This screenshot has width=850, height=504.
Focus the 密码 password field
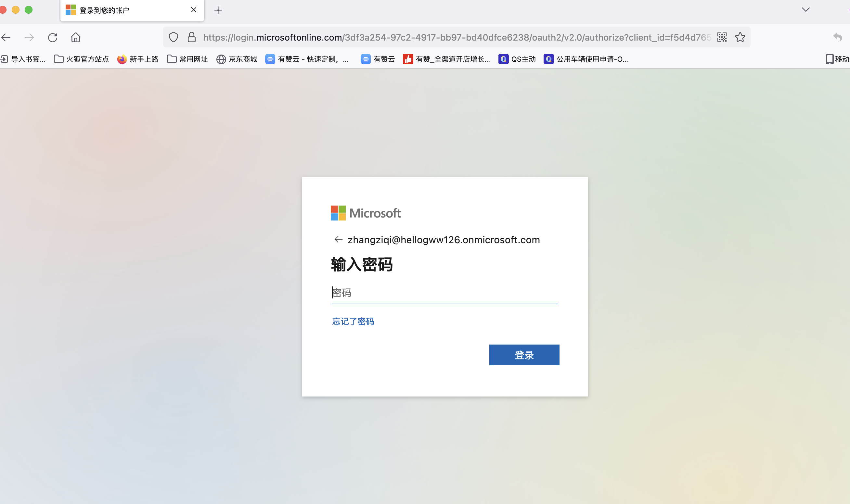point(445,293)
